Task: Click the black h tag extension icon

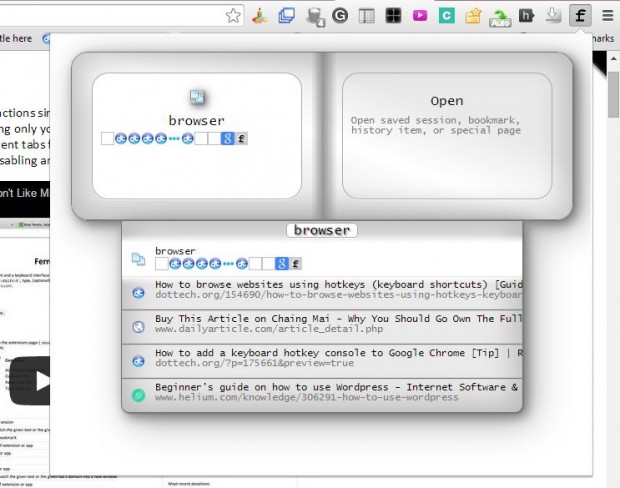Action: (x=526, y=15)
